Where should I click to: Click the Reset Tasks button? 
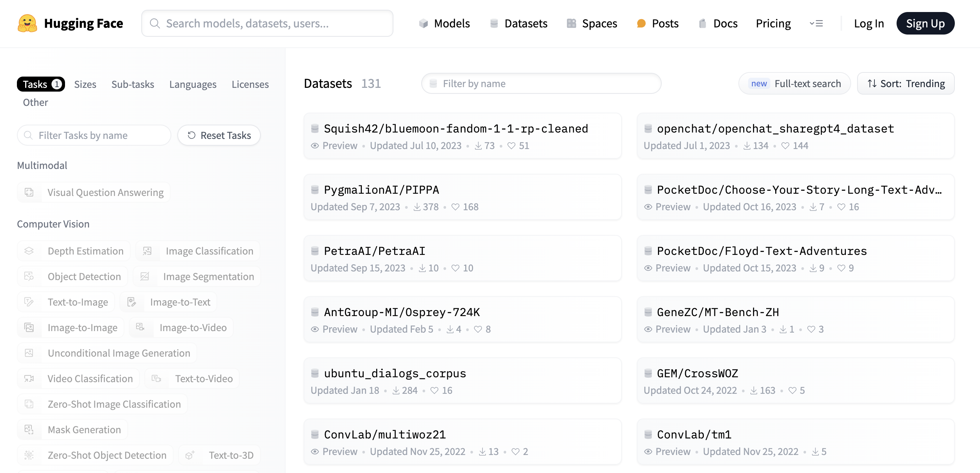(219, 135)
